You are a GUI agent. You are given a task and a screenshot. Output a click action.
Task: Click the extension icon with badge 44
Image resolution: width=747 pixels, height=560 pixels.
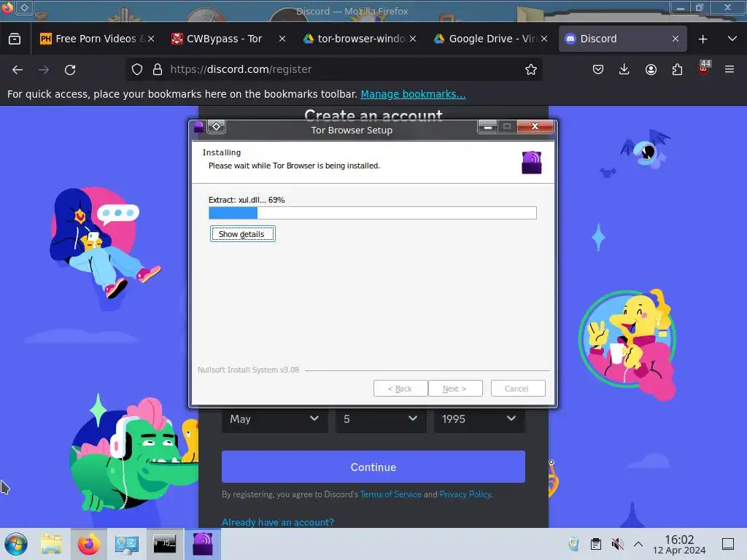pyautogui.click(x=704, y=68)
